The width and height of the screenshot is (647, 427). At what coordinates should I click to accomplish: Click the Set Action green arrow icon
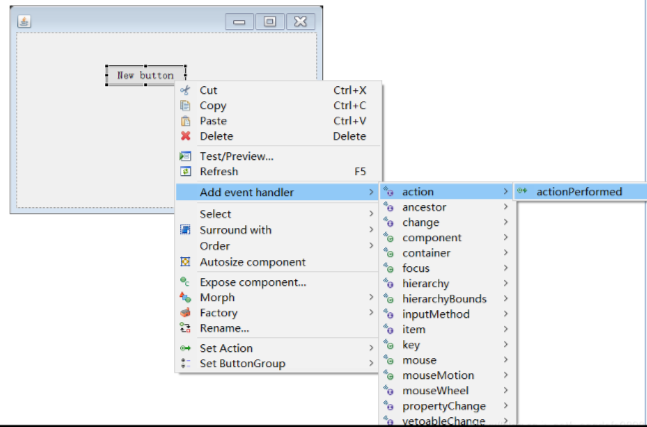tap(185, 348)
